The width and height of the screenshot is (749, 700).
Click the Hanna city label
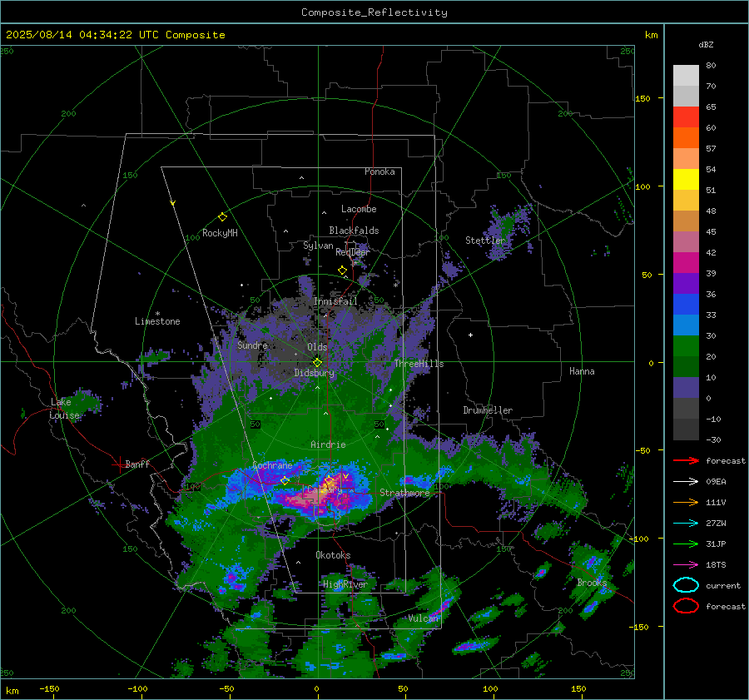582,371
